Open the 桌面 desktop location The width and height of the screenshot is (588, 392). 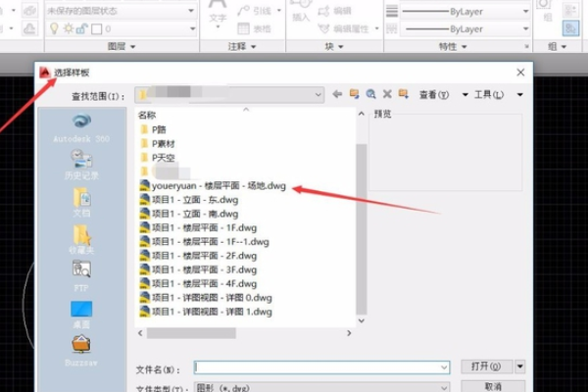[81, 315]
